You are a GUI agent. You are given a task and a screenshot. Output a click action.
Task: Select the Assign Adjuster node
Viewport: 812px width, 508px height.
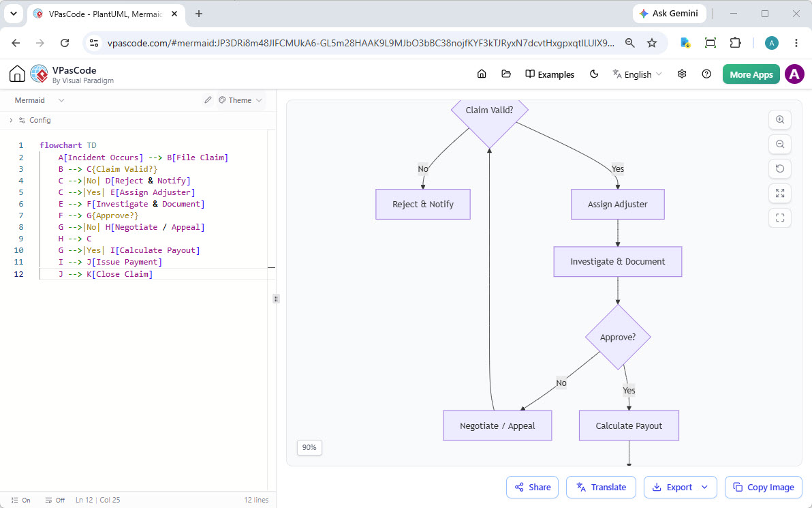(x=618, y=205)
